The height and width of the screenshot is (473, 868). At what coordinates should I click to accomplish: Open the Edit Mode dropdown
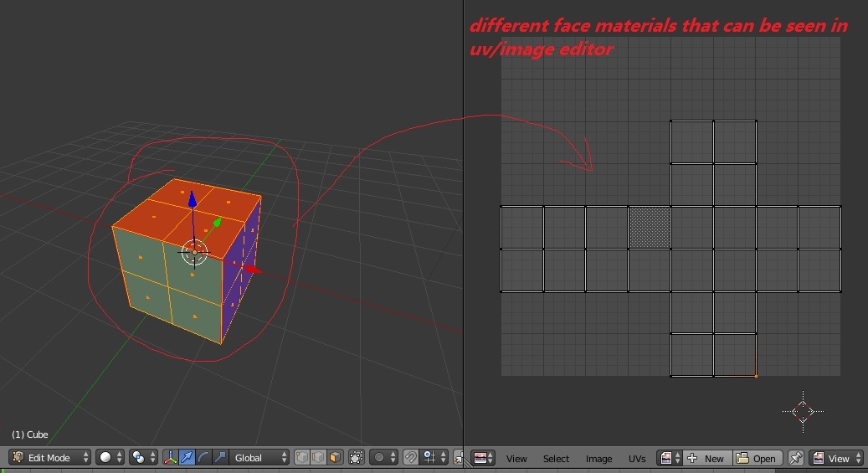(50, 458)
